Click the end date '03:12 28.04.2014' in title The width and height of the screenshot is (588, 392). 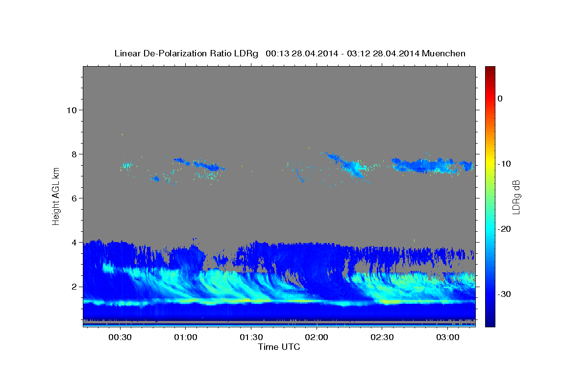tap(383, 53)
